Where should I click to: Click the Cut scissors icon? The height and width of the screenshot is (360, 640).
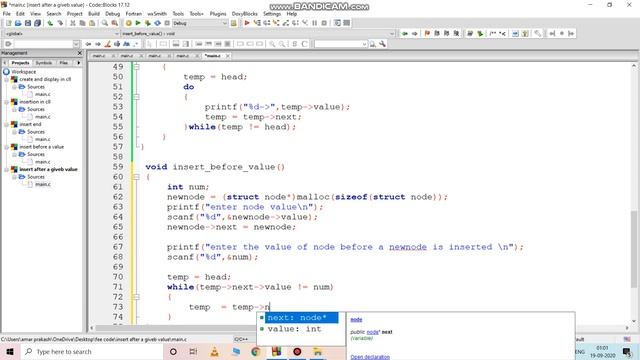coord(73,23)
